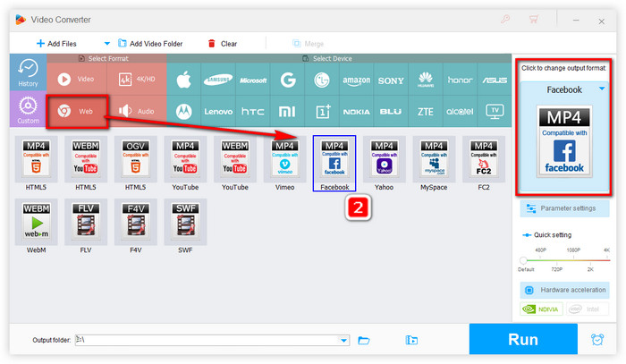Image resolution: width=626 pixels, height=364 pixels.
Task: Select the Amazon device category
Action: coord(356,80)
